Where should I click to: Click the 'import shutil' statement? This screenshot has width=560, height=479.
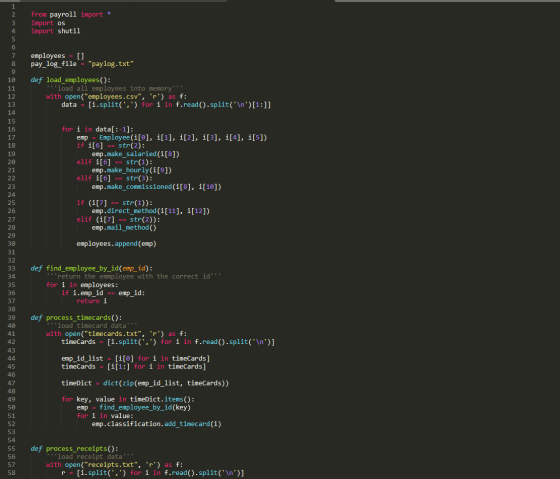(55, 31)
